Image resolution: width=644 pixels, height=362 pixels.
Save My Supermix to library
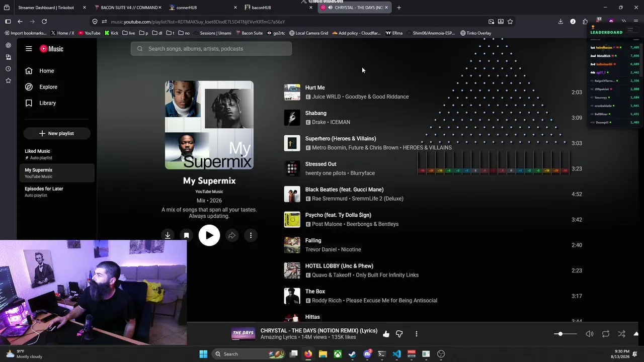point(186,235)
